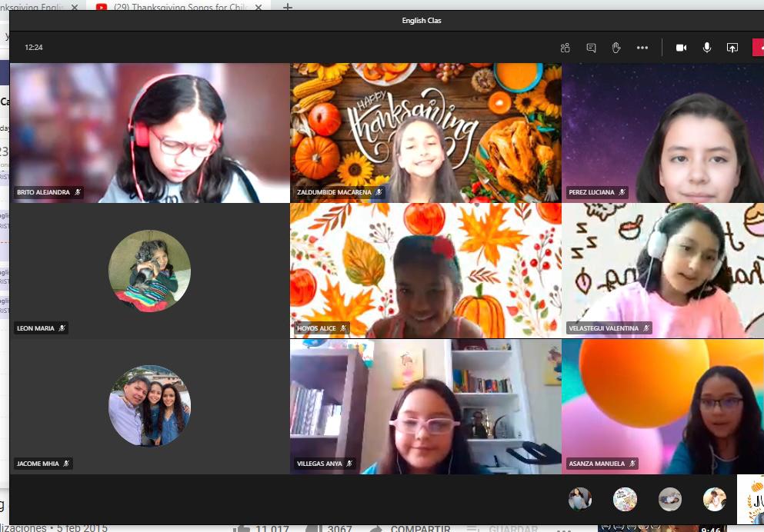Image resolution: width=764 pixels, height=532 pixels.
Task: Click muted mic icon beside Asanza Manuela
Action: [x=632, y=464]
